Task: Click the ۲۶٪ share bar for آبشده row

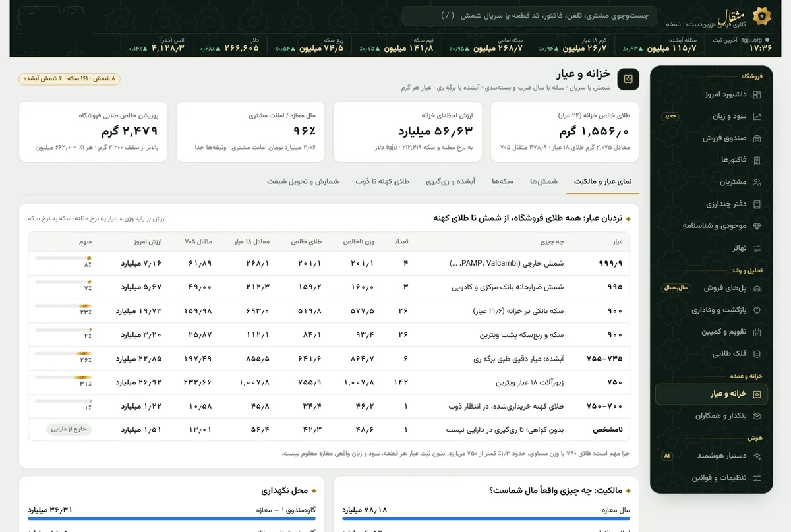Action: pyautogui.click(x=63, y=354)
